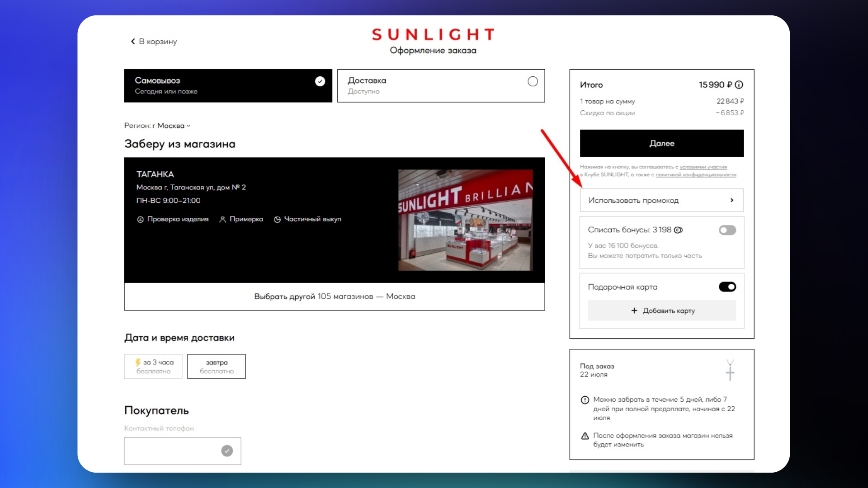868x488 pixels.
Task: Enable the Списать бонусы toggle
Action: 727,230
